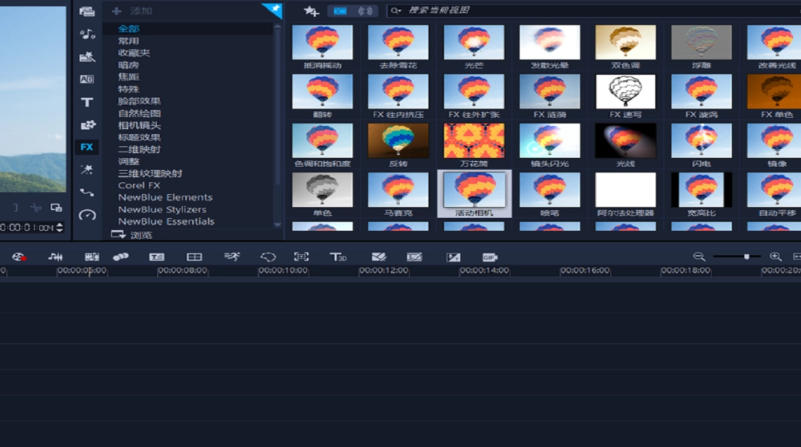Select the Corel FX category
Image resolution: width=801 pixels, height=447 pixels.
pyautogui.click(x=139, y=185)
